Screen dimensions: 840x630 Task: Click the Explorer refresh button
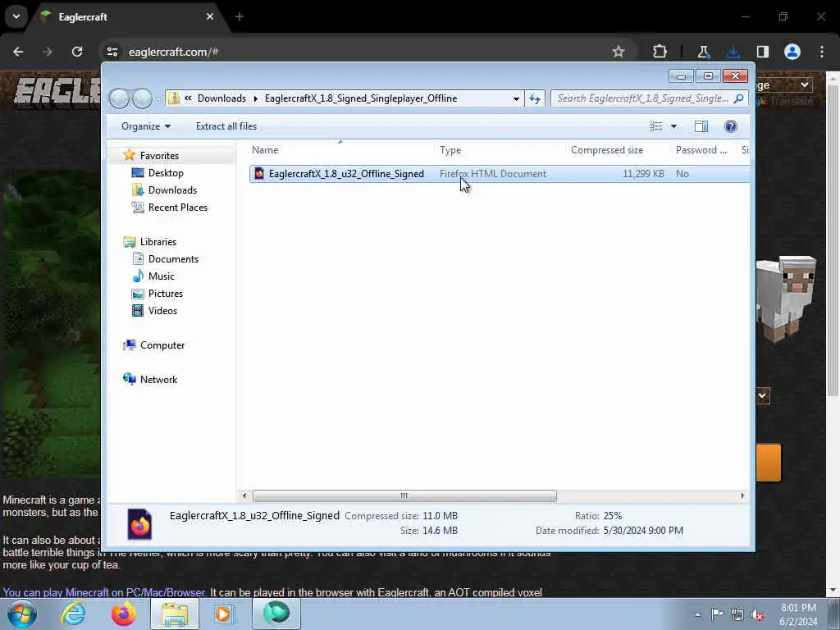(535, 98)
